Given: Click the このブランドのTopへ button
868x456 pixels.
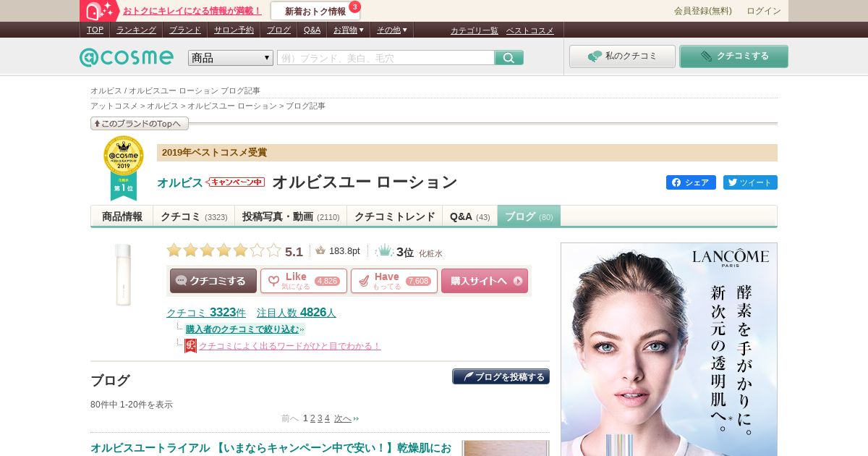Looking at the screenshot, I should click(x=140, y=124).
